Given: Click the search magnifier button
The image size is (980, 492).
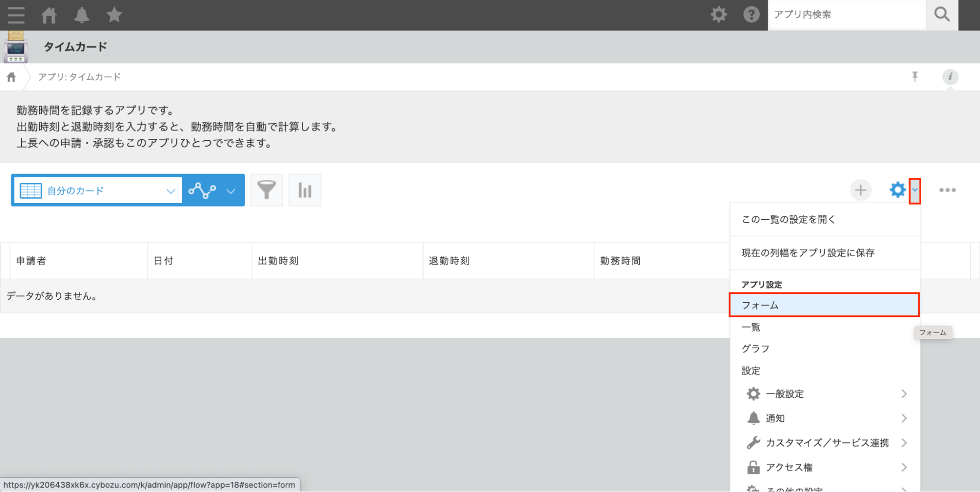Looking at the screenshot, I should 942,15.
